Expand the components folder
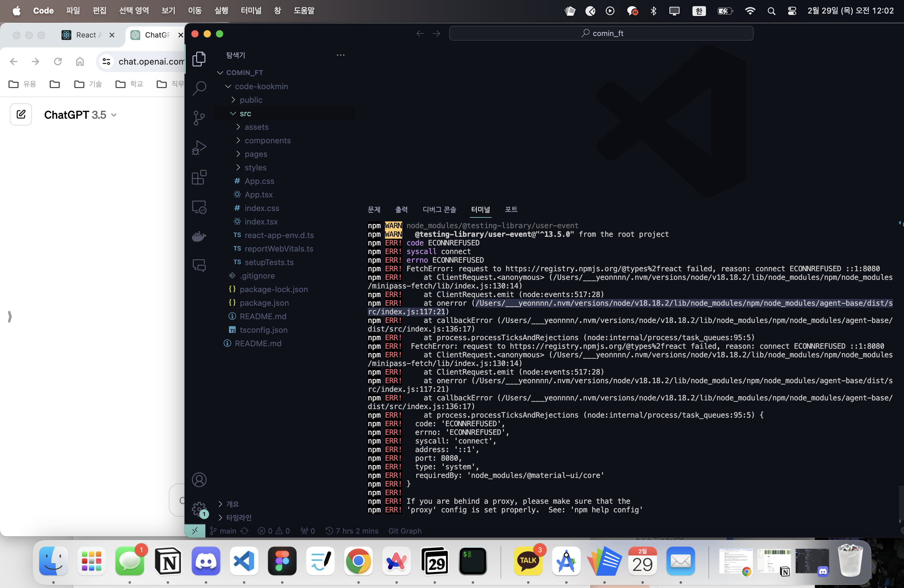 pyautogui.click(x=267, y=141)
